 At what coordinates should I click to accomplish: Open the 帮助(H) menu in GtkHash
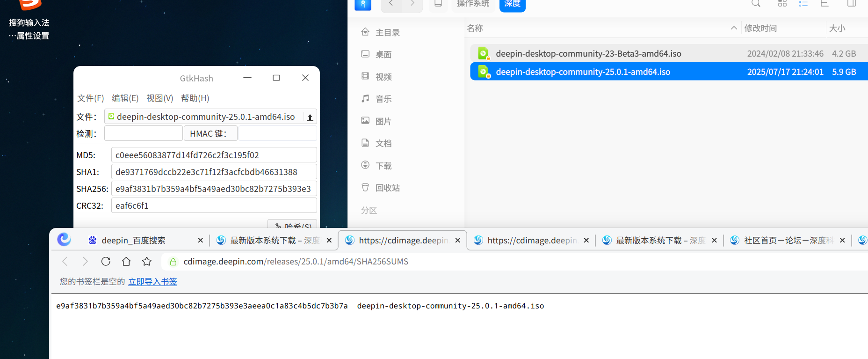(x=195, y=98)
